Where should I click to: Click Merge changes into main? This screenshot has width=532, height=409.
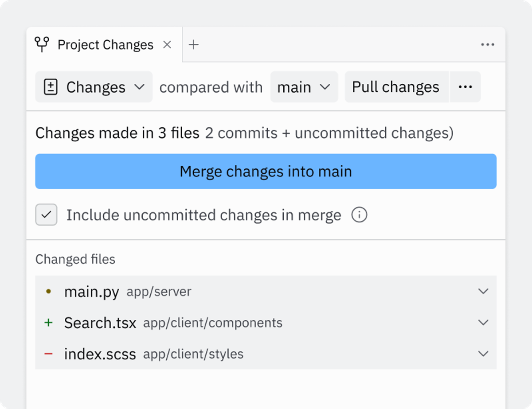[x=266, y=171]
